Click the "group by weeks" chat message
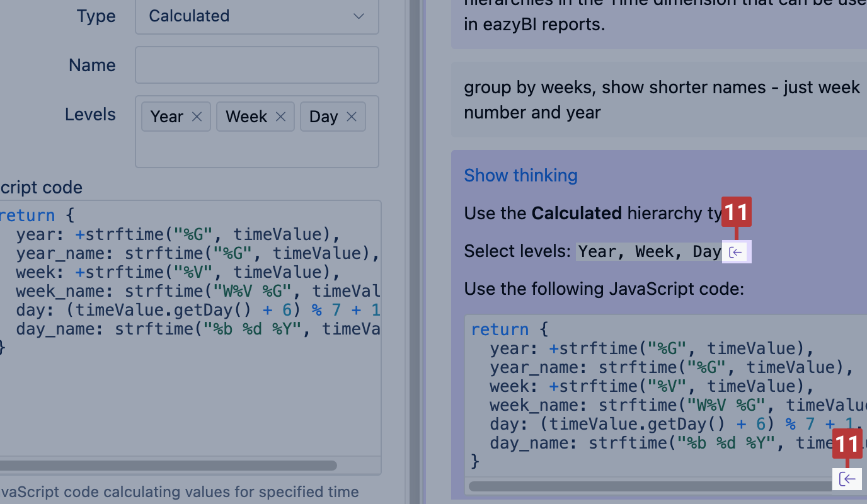867x504 pixels. [x=662, y=100]
